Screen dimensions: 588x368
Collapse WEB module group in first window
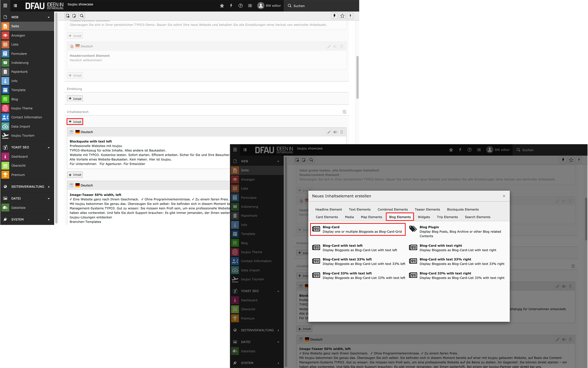tap(27, 17)
